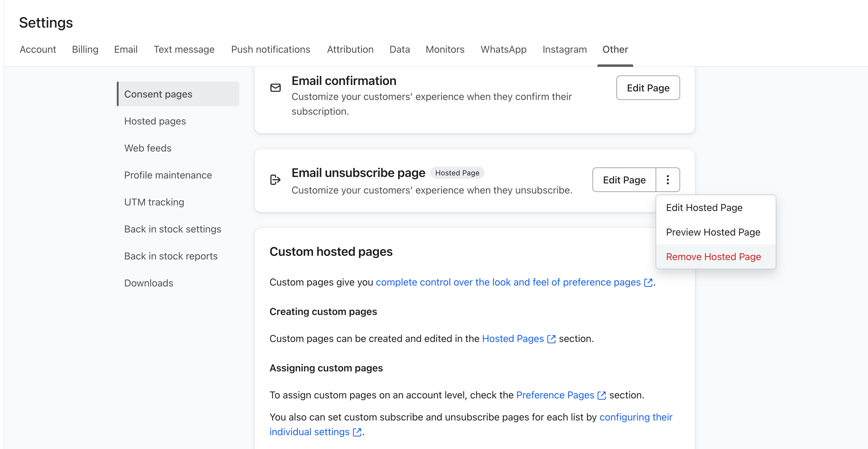Follow the Hosted Pages link in Creating custom pages
This screenshot has height=449, width=868.
(x=513, y=339)
